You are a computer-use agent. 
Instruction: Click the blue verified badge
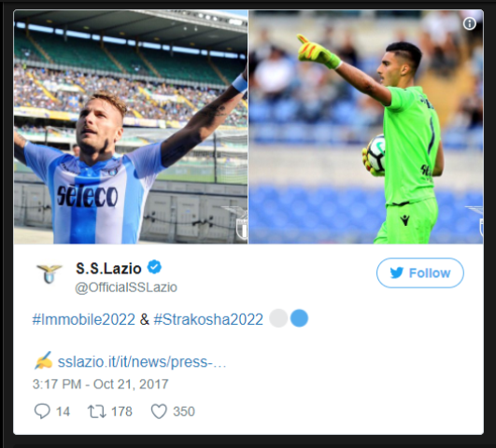[x=154, y=268]
